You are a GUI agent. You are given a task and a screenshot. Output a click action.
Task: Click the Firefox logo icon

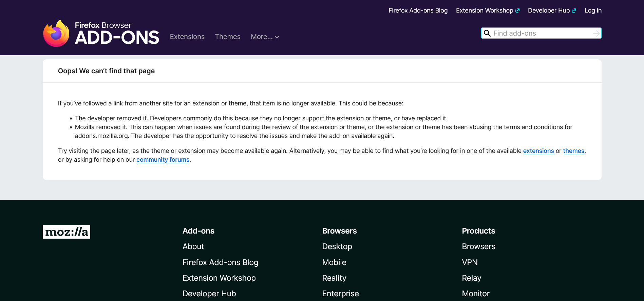pos(56,33)
